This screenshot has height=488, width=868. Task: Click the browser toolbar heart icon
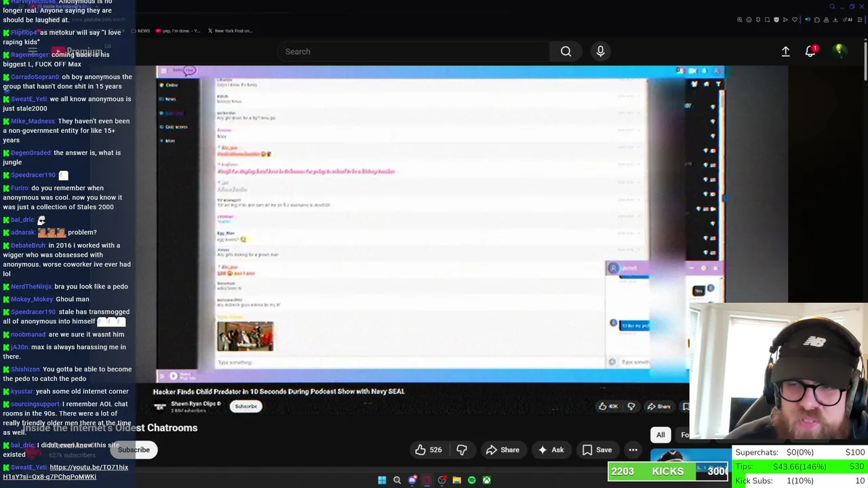[795, 20]
